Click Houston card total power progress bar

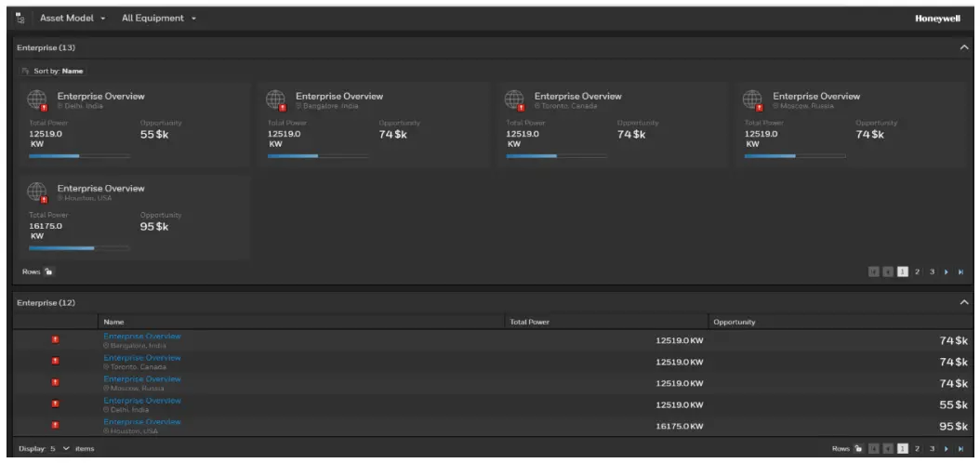[79, 248]
